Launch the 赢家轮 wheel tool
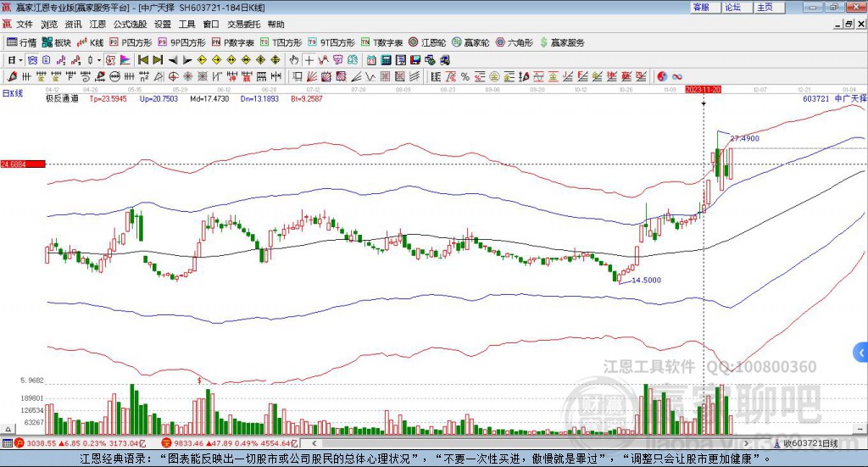Screen dimensions: 868x467 pos(470,42)
